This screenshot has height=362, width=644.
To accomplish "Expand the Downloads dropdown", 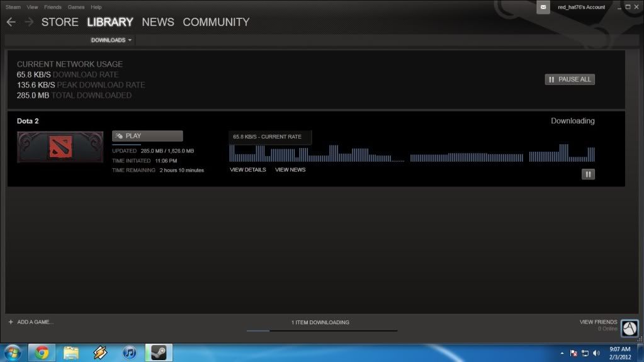I will click(111, 40).
